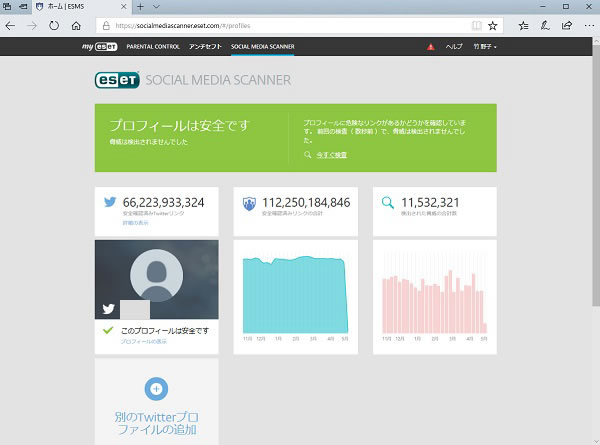Screen dimensions: 600x445
Task: Click the teal safe-links area chart
Action: coord(295,295)
